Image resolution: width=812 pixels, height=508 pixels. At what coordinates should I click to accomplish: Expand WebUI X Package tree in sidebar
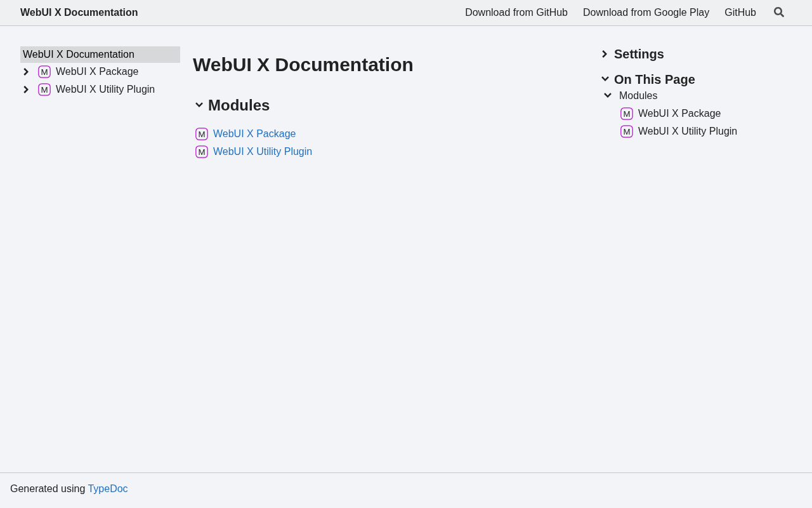point(26,72)
